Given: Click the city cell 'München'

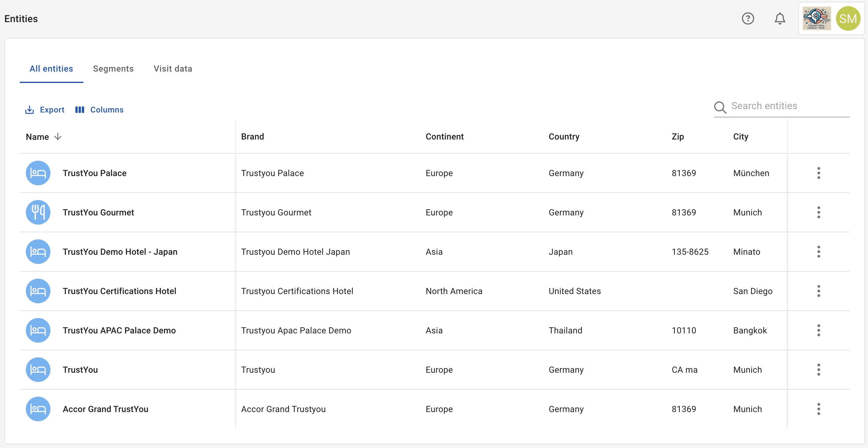Looking at the screenshot, I should (x=751, y=173).
